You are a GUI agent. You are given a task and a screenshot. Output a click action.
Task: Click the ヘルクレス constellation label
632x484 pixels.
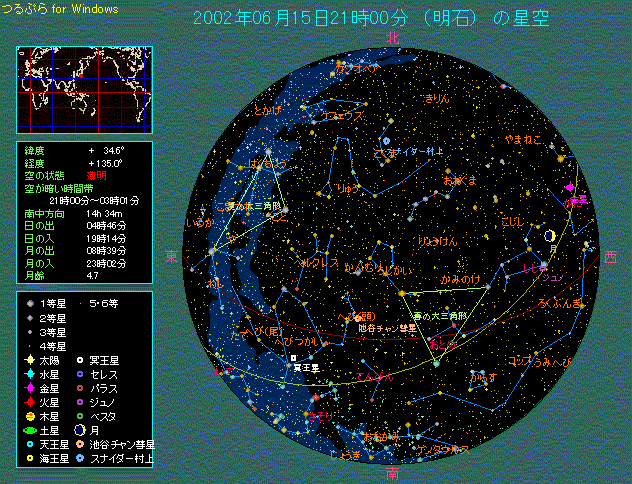point(316,262)
